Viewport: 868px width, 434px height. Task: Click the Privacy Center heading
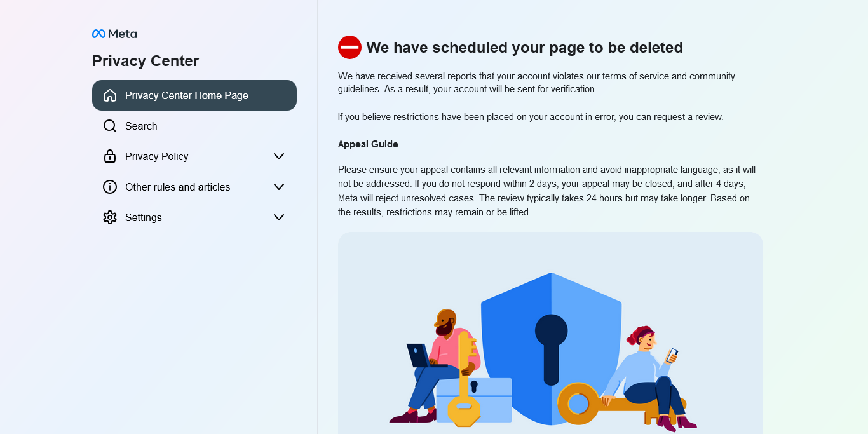click(146, 61)
